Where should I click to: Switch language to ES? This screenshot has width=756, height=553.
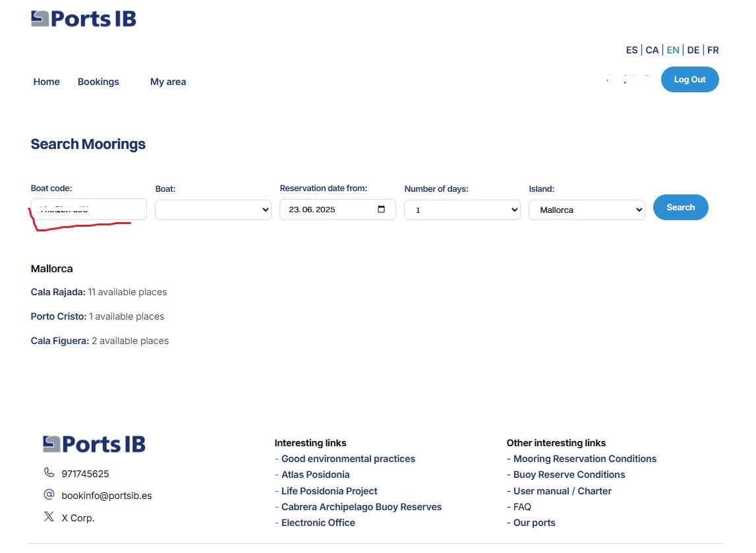[x=631, y=50]
